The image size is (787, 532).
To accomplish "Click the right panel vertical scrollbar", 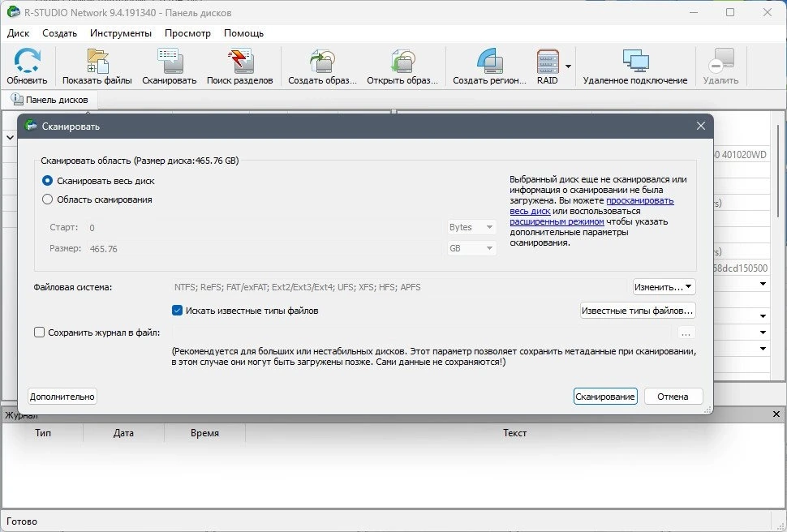I will coord(779,170).
